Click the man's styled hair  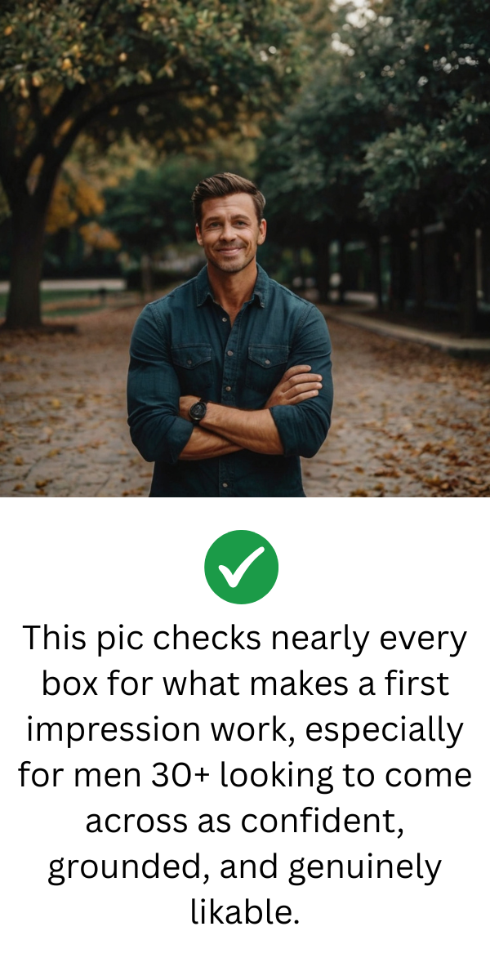pos(229,192)
